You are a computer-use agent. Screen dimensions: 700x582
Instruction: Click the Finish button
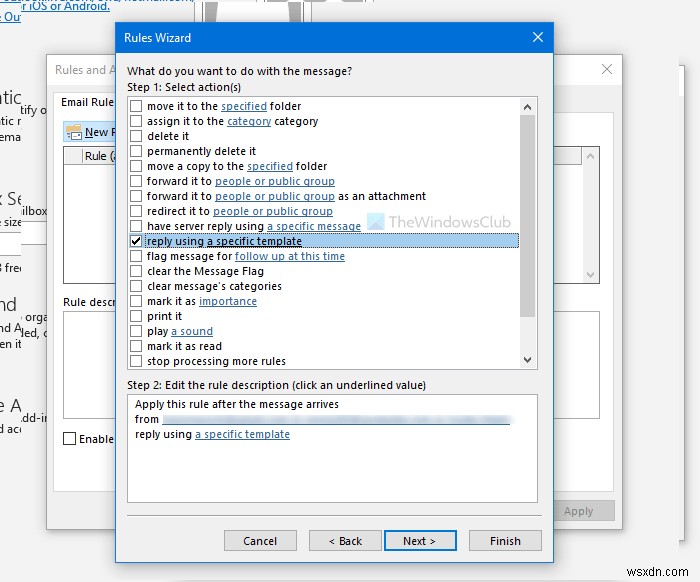(505, 541)
